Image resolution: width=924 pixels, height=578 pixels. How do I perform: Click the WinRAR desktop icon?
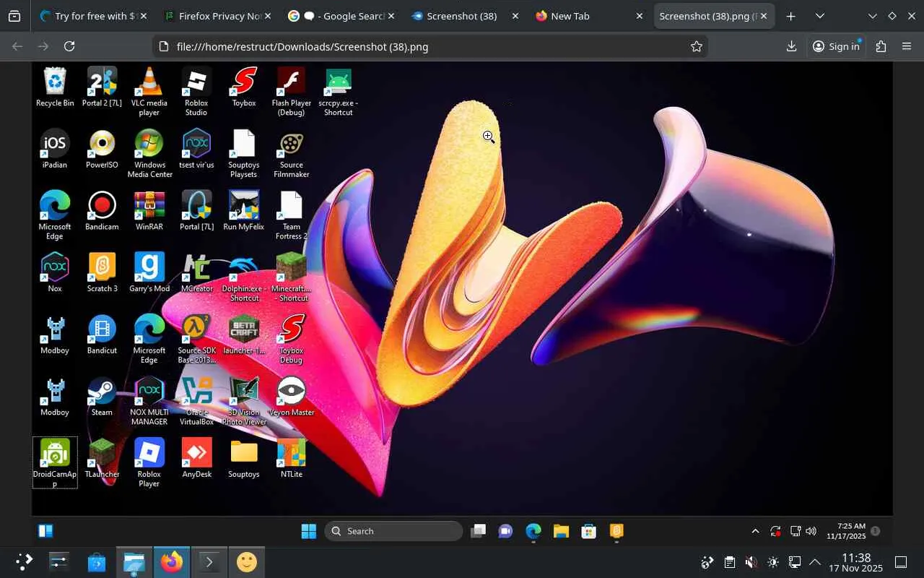(x=149, y=211)
